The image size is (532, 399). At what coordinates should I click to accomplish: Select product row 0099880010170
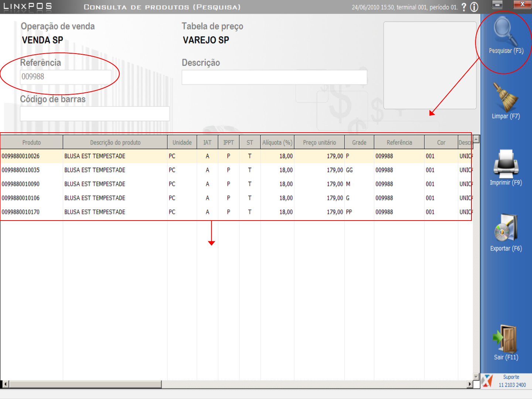coord(236,212)
